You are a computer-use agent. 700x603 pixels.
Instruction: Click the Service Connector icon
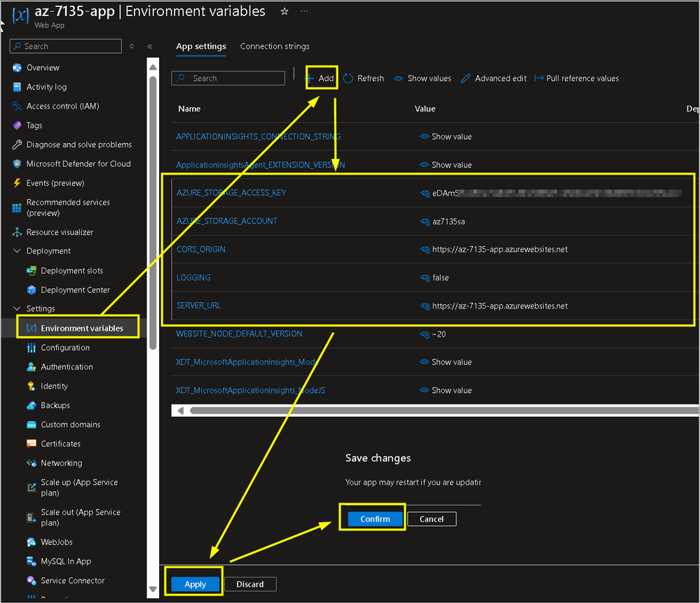click(x=32, y=581)
